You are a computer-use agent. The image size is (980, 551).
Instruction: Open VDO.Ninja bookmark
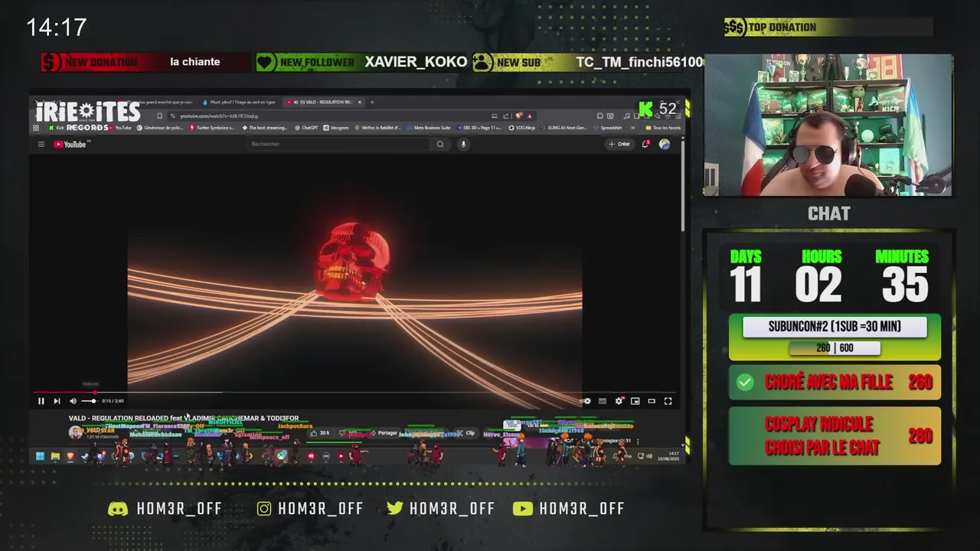point(521,128)
